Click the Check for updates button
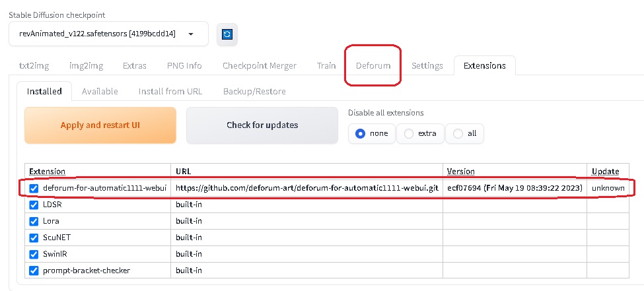The width and height of the screenshot is (644, 291). 262,125
